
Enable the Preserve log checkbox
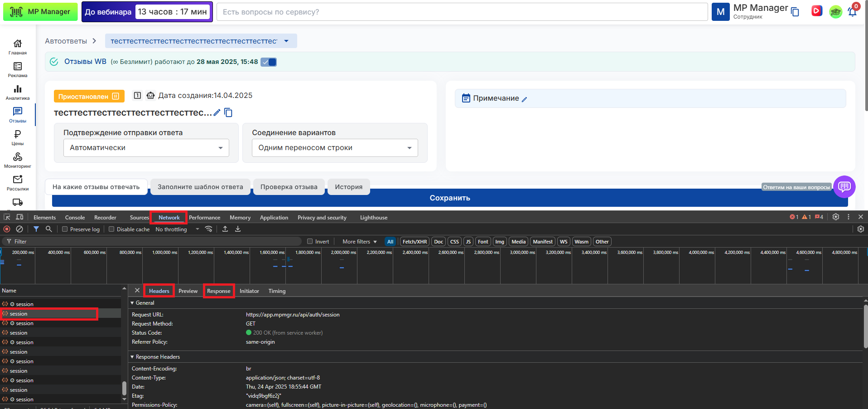pyautogui.click(x=65, y=229)
